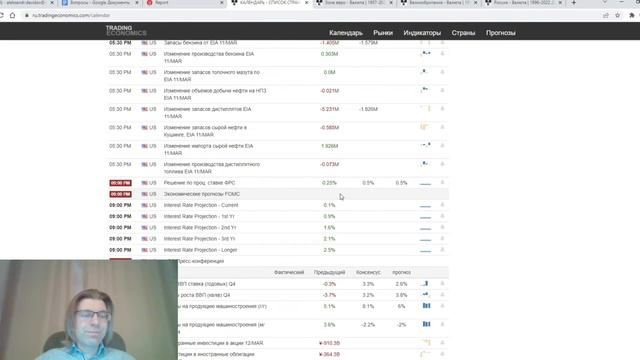640x360 pixels.
Task: Open Решение по проц. ставке ФРС event
Action: coord(199,183)
